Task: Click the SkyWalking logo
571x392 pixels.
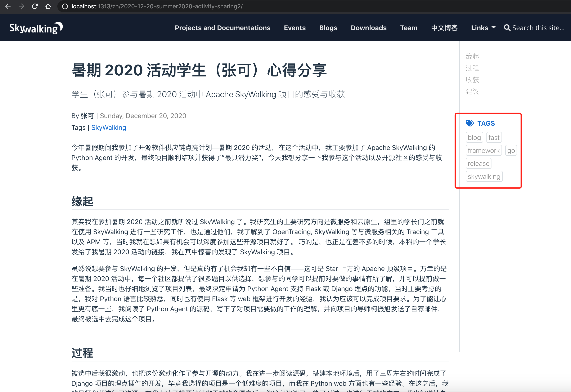Action: 36,28
